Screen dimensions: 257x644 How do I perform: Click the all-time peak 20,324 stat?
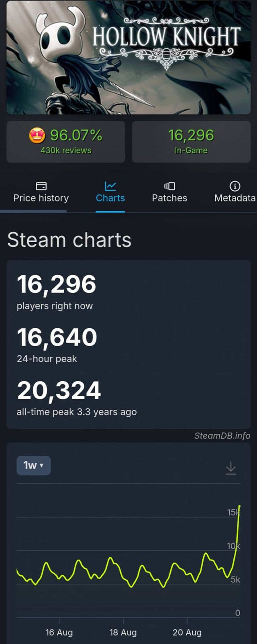click(59, 390)
